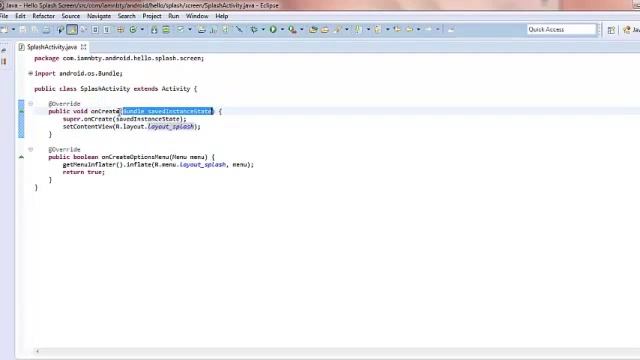Open the External Tools dropdown arrow
Viewport: 640px width, 360px height.
pos(302,29)
